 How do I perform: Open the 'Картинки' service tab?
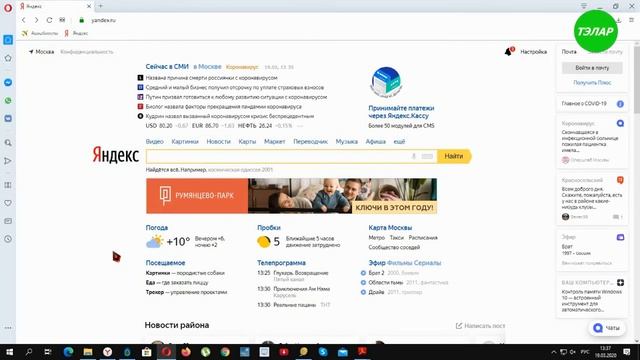[x=185, y=142]
